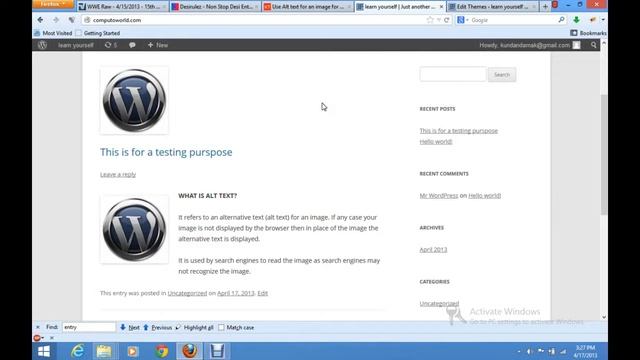640x360 pixels.
Task: Close the Find bar with its X
Action: [38, 327]
